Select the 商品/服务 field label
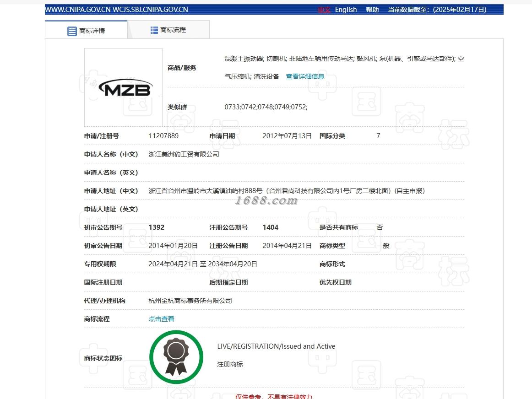Screen dimensions: 532x399 click(x=182, y=68)
